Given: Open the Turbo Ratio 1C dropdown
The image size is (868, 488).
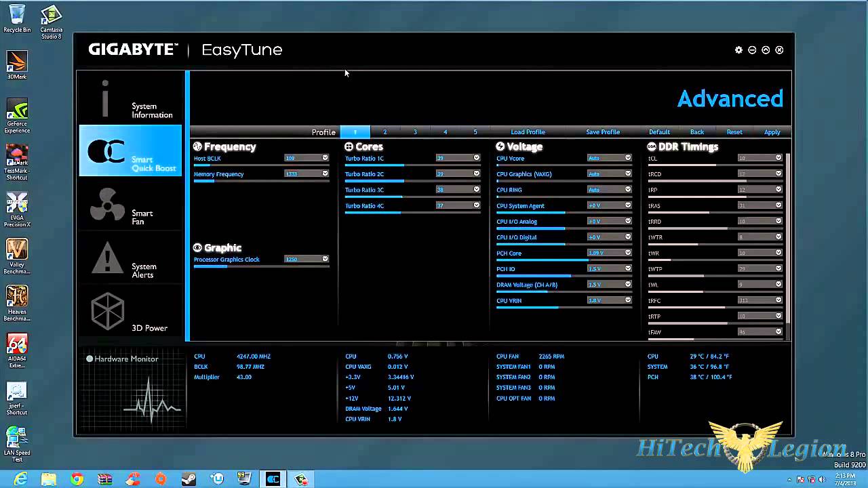Looking at the screenshot, I should click(477, 158).
